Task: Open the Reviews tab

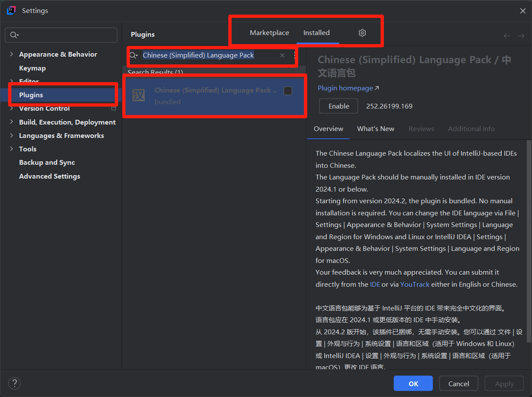Action: pos(421,129)
